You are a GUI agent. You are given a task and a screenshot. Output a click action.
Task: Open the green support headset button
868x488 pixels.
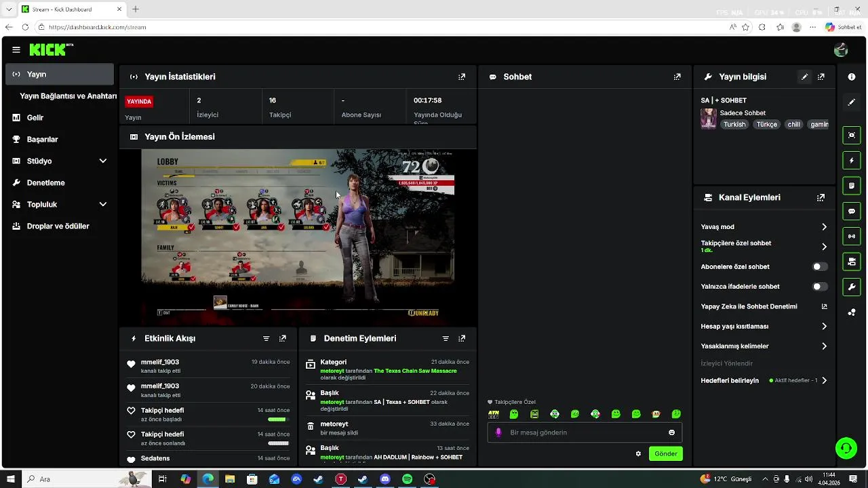pyautogui.click(x=846, y=448)
